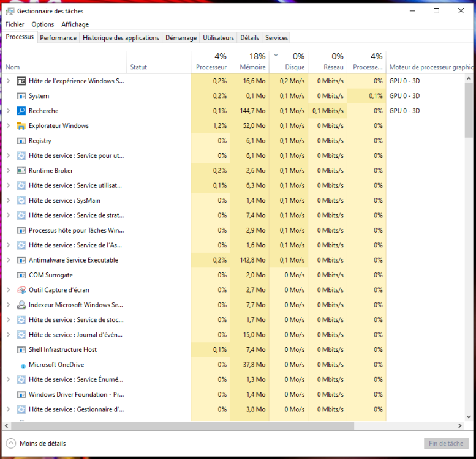Screen dimensions: 476x459
Task: Click the Indexeur Microsoft Windows Search icon
Action: point(21,305)
